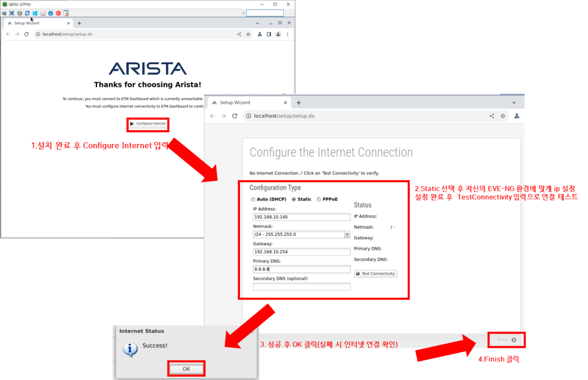The height and width of the screenshot is (380, 588).
Task: Toggle side panel in back browser window
Action: coord(269,34)
